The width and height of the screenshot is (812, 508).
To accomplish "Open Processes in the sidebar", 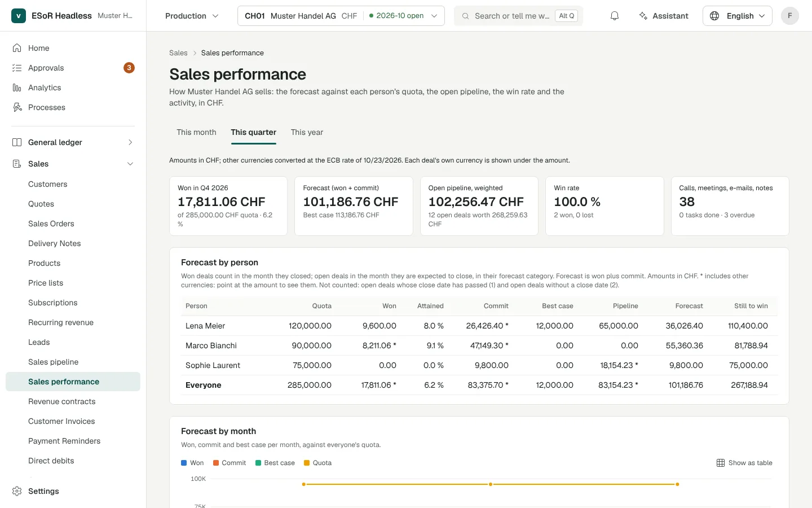I will pos(73,107).
